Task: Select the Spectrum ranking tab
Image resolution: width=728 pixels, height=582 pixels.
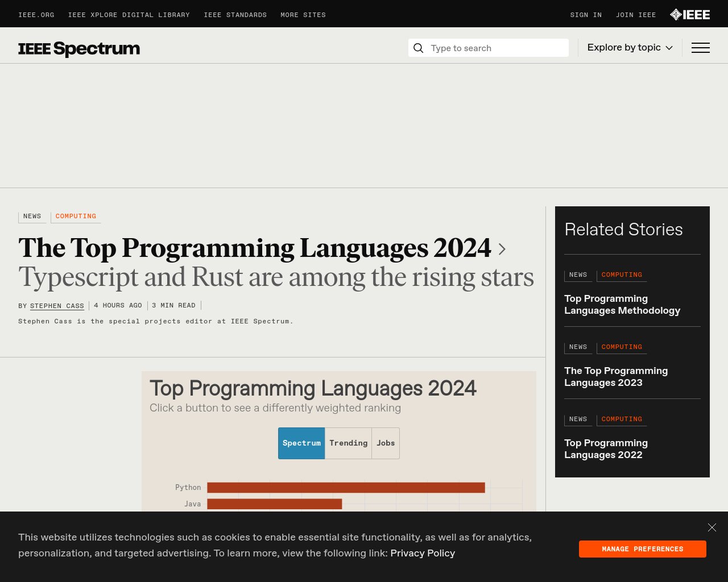Action: click(x=301, y=443)
